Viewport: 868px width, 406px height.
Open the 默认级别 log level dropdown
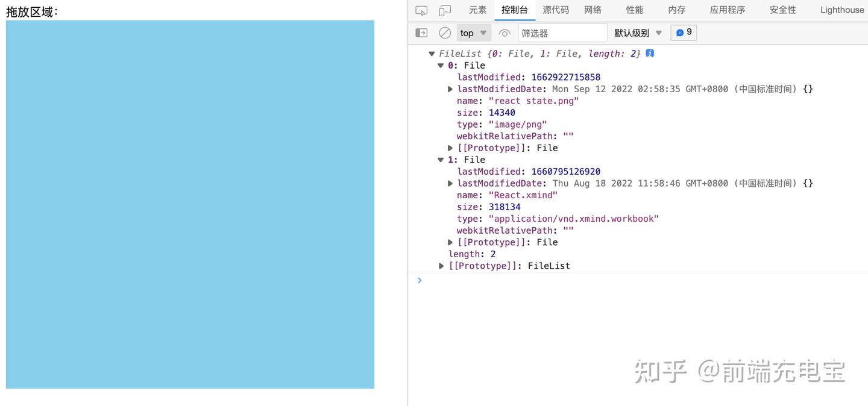pos(638,33)
